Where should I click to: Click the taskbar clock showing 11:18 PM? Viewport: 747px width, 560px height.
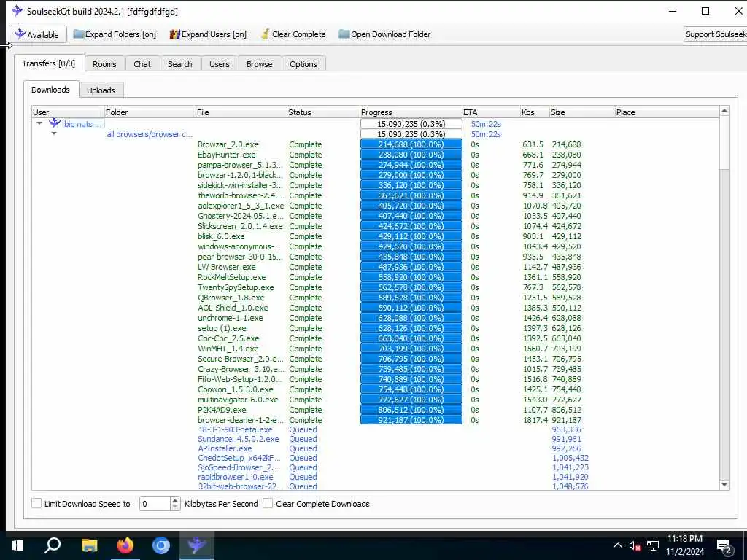click(x=684, y=545)
